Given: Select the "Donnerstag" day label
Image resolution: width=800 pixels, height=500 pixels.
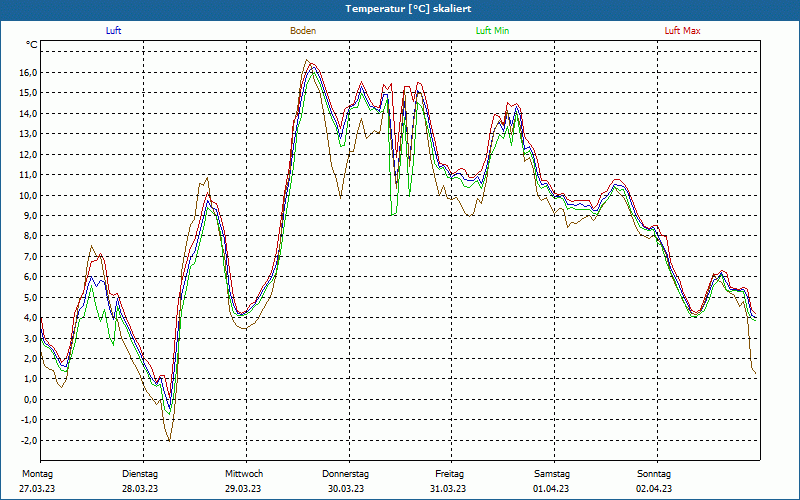Looking at the screenshot, I should 346,474.
